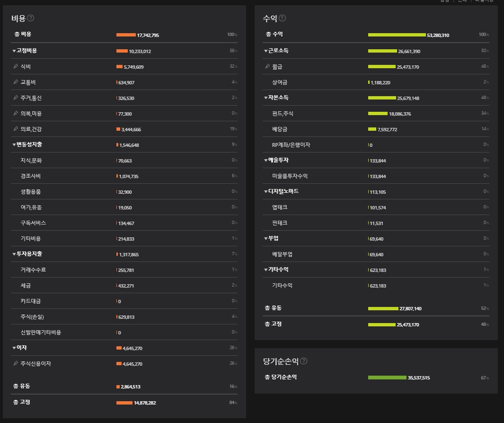The width and height of the screenshot is (504, 423).
Task: Click the pin icon beside 월급
Action: [267, 66]
